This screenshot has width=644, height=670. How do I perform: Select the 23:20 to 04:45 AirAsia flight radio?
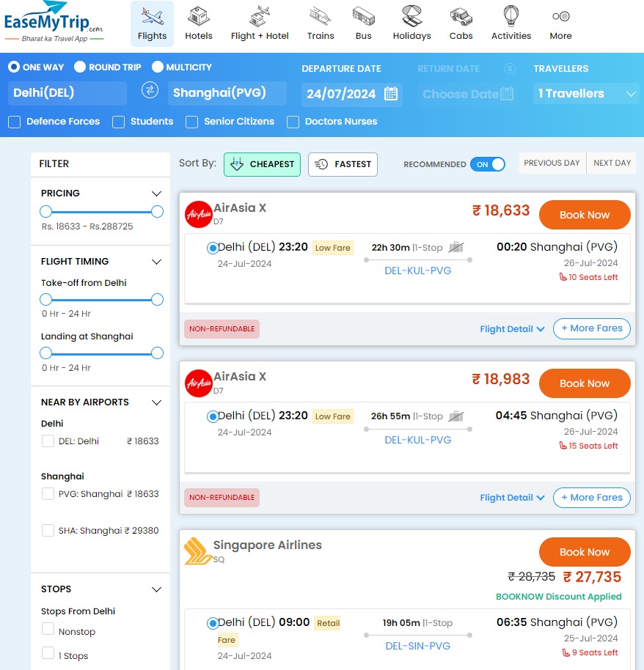(x=213, y=416)
